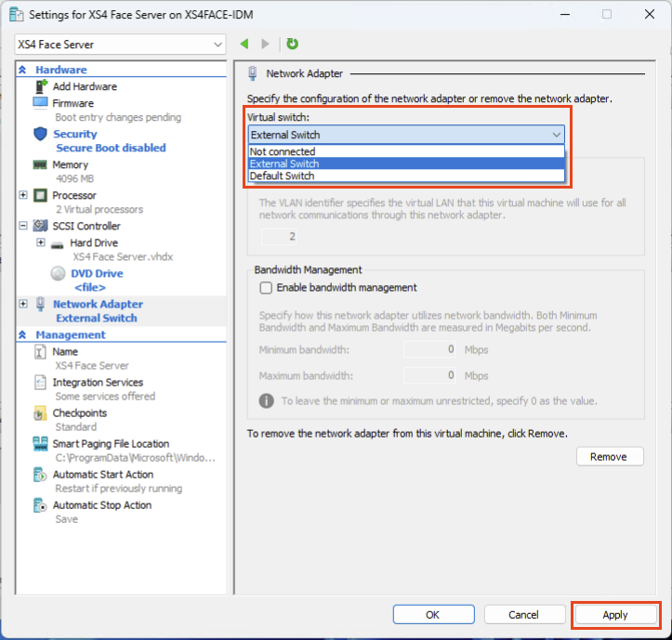The width and height of the screenshot is (672, 640).
Task: Click the information icon near bandwidth note
Action: 266,401
